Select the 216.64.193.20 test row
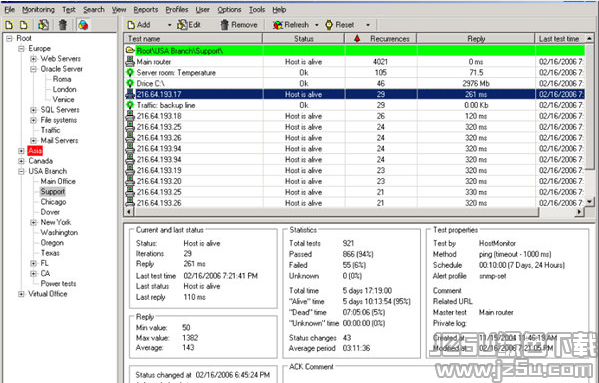Image resolution: width=599 pixels, height=383 pixels. (x=354, y=181)
